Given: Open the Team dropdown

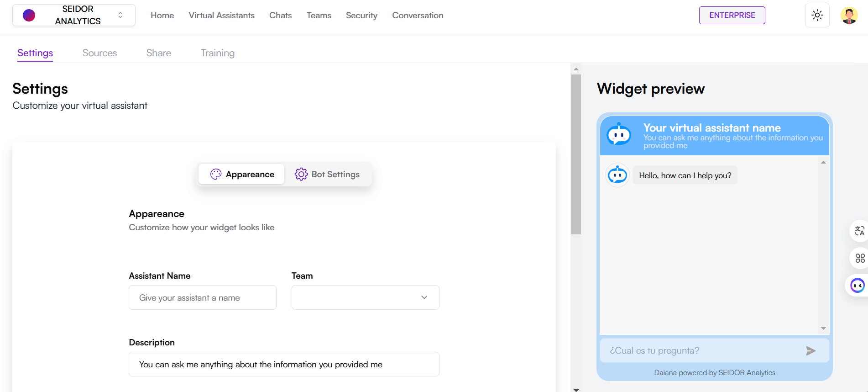Looking at the screenshot, I should 365,297.
